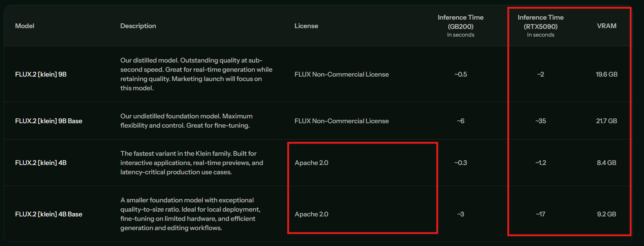Select the ~17 RTX5090 inference time cell
The width and height of the screenshot is (644, 246).
(540, 214)
